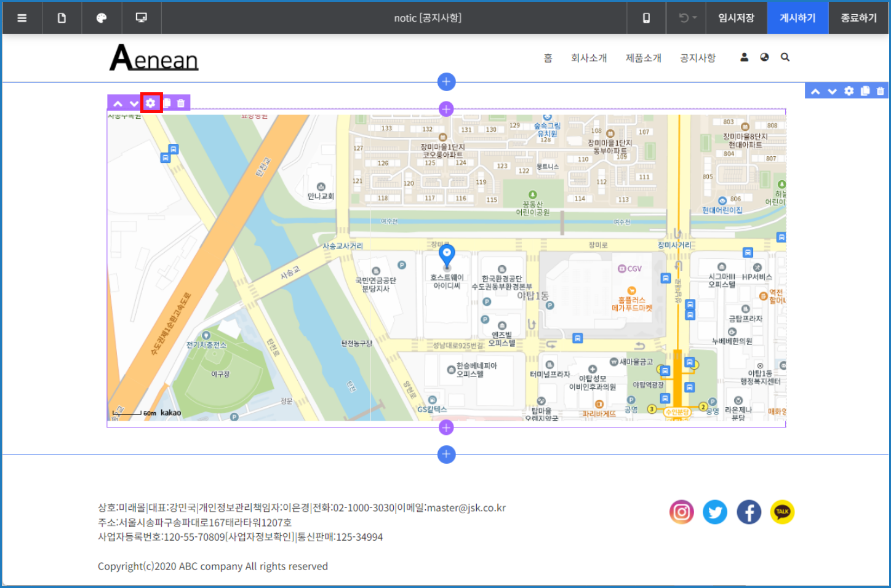This screenshot has height=588, width=891.
Task: Click the search magnifier icon in header
Action: 785,57
